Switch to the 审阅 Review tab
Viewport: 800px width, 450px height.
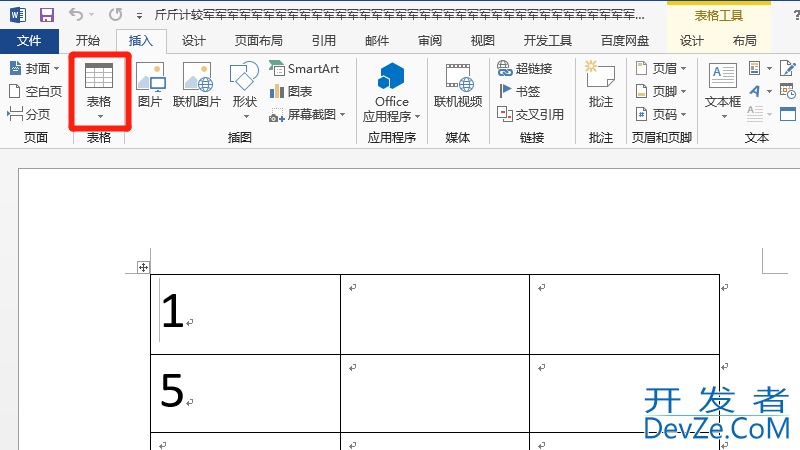[430, 41]
